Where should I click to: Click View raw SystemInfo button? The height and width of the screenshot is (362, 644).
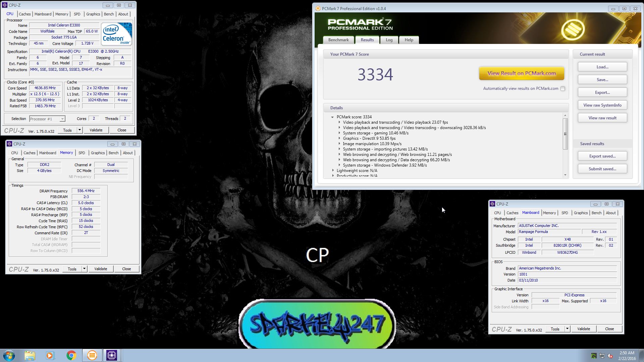pyautogui.click(x=602, y=105)
